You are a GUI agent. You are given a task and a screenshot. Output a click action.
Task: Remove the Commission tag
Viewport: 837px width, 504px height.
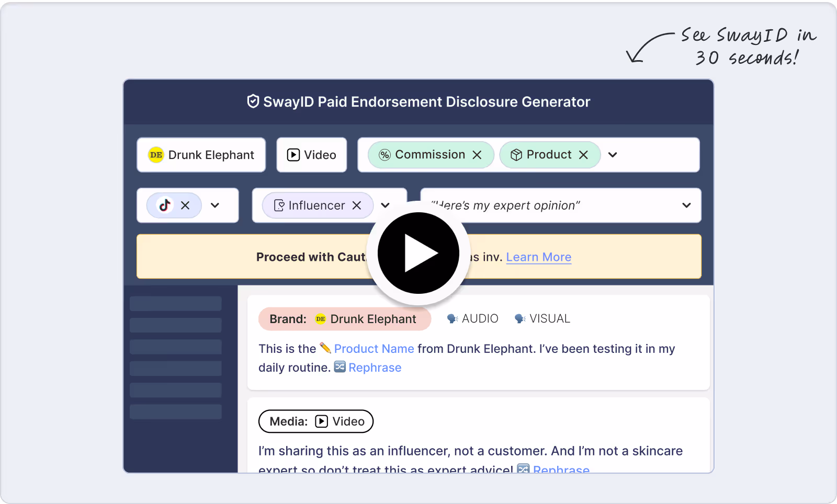click(477, 155)
